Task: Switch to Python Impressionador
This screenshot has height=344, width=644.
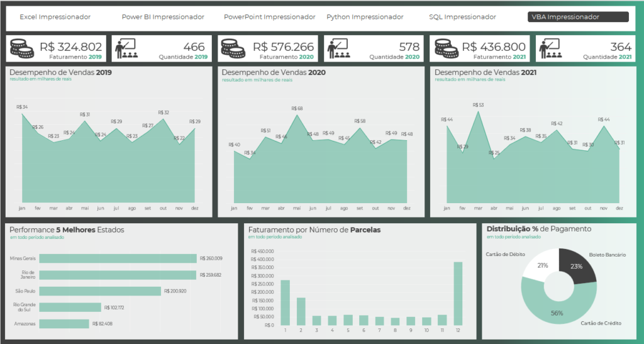Action: point(365,17)
